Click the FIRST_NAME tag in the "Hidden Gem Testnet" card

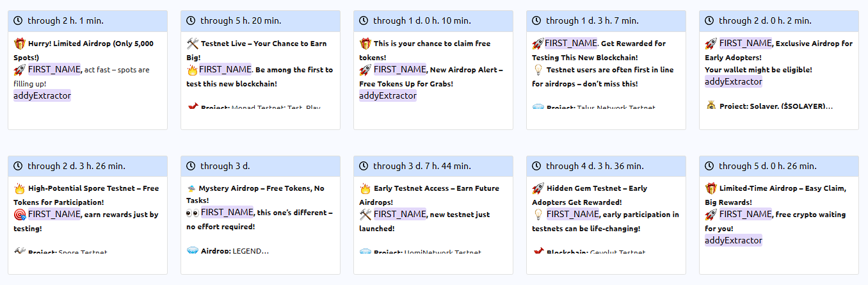pyautogui.click(x=572, y=214)
